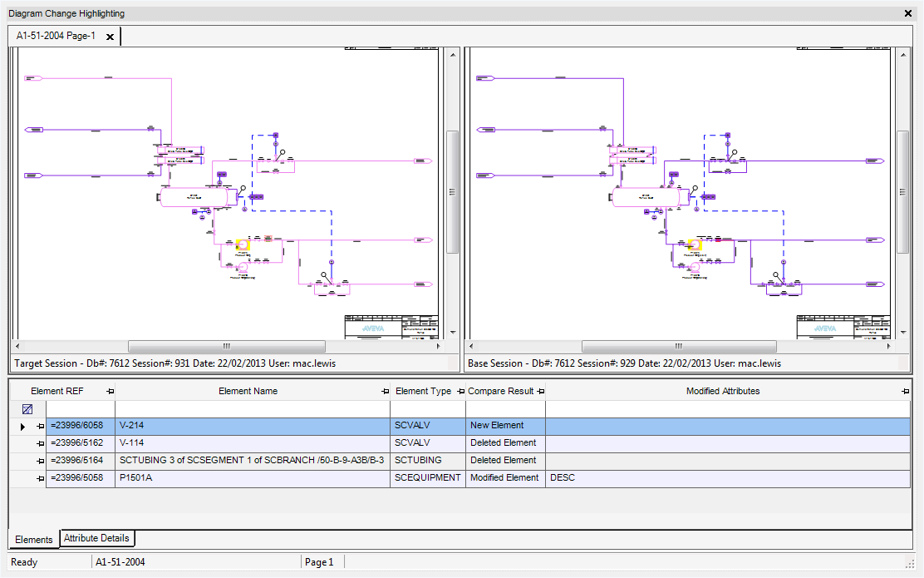Sort by Modified Attributes column header
Image resolution: width=924 pixels, height=578 pixels.
click(723, 391)
